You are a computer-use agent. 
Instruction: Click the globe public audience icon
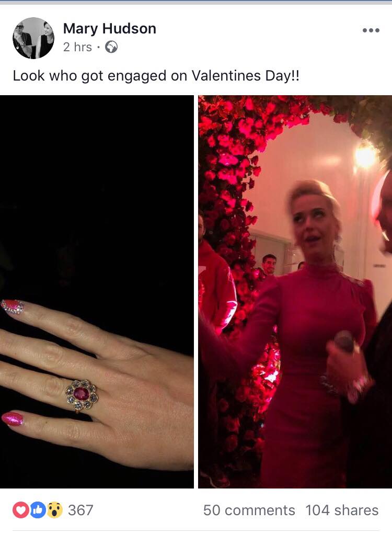(x=111, y=47)
